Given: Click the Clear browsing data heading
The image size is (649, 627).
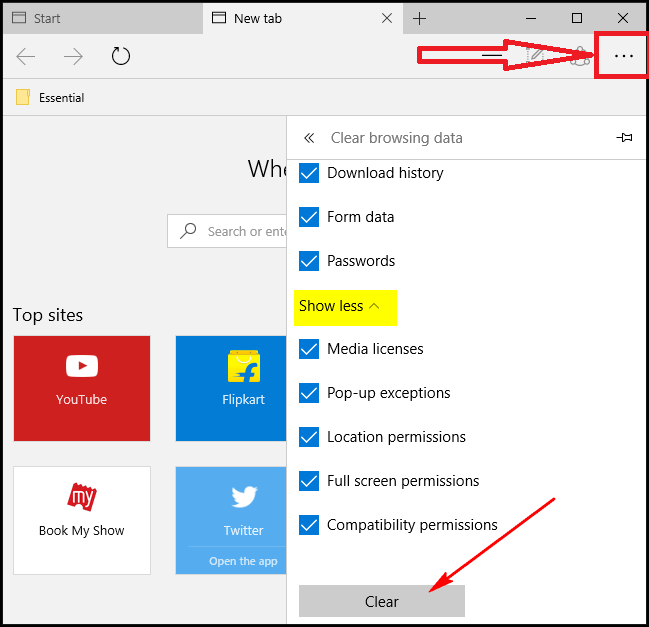Looking at the screenshot, I should [x=397, y=138].
